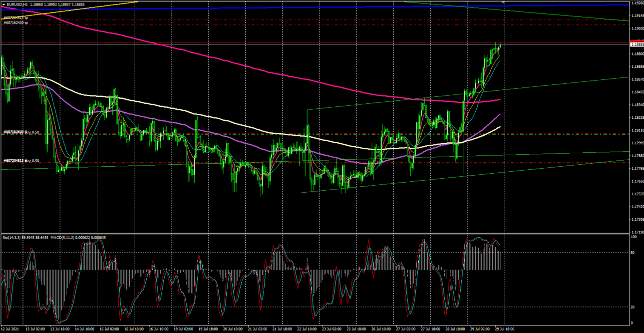Click the Sto(14,3,3) indicator label
This screenshot has width=644, height=333.
coord(12,238)
